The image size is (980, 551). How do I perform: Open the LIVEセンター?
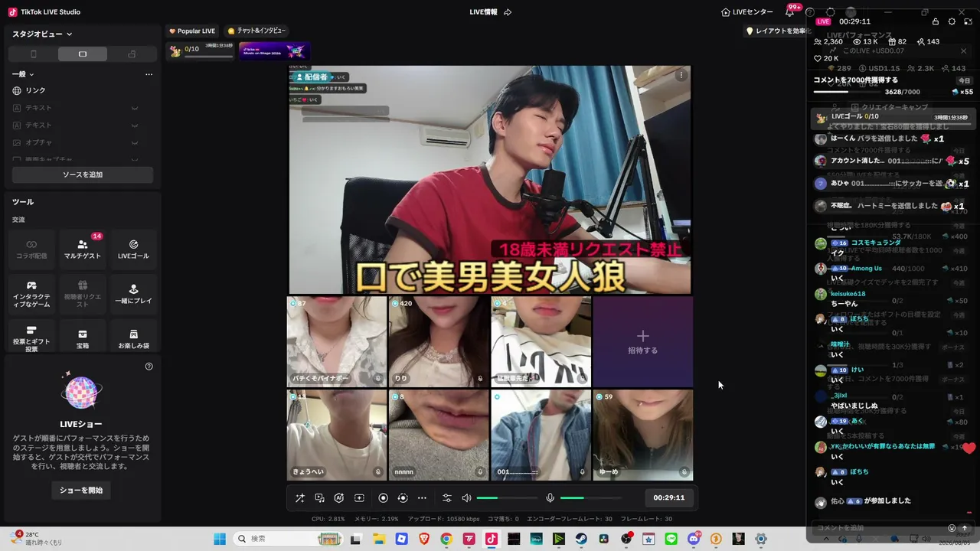click(747, 12)
